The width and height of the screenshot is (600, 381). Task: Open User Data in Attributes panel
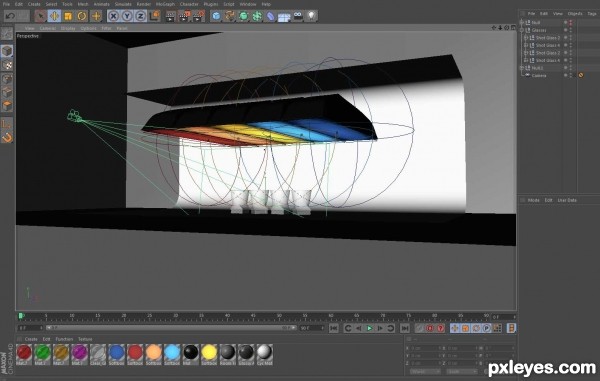pyautogui.click(x=567, y=200)
